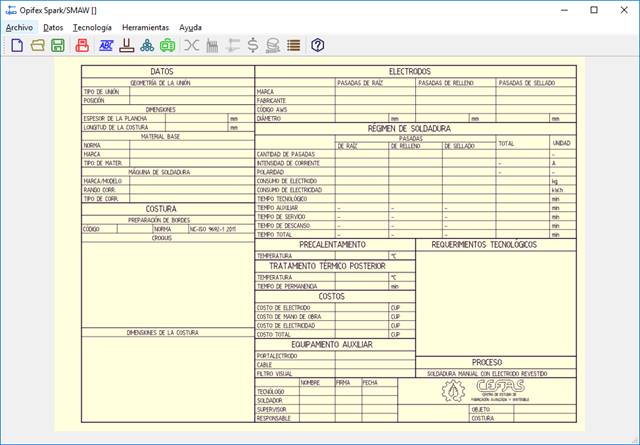The image size is (640, 445).
Task: Click the blue three-circles icon
Action: pyautogui.click(x=147, y=46)
